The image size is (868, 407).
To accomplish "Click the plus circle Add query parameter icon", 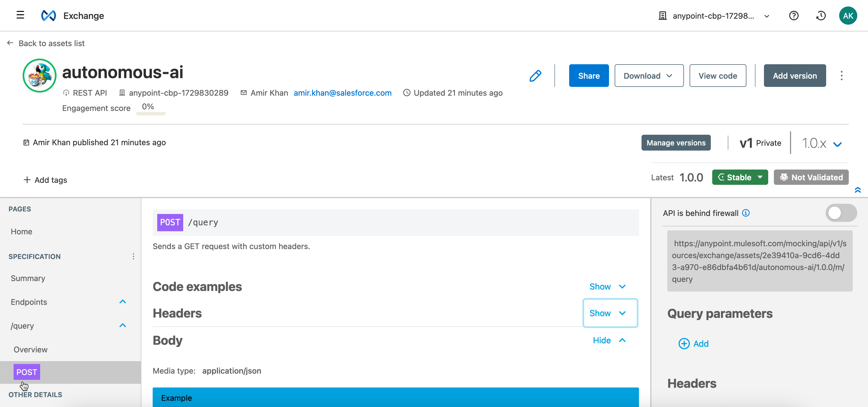I will coord(684,344).
